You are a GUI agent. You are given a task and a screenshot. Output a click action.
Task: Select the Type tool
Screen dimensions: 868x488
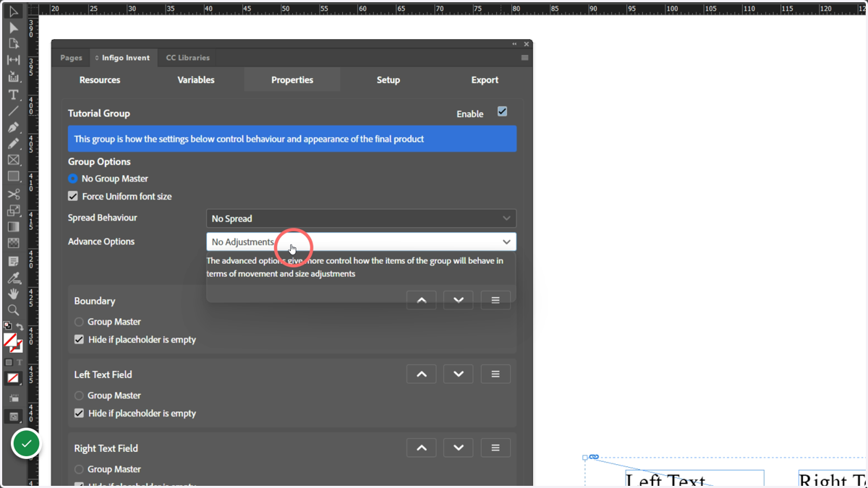[13, 95]
